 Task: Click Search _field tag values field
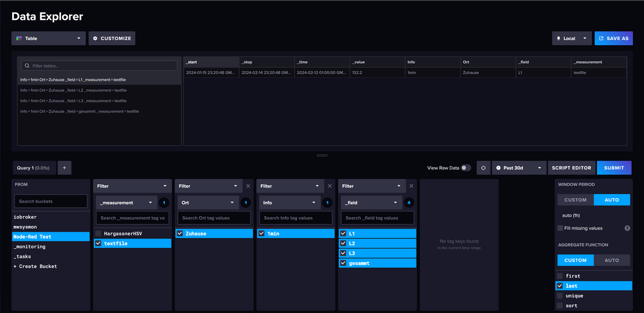377,218
